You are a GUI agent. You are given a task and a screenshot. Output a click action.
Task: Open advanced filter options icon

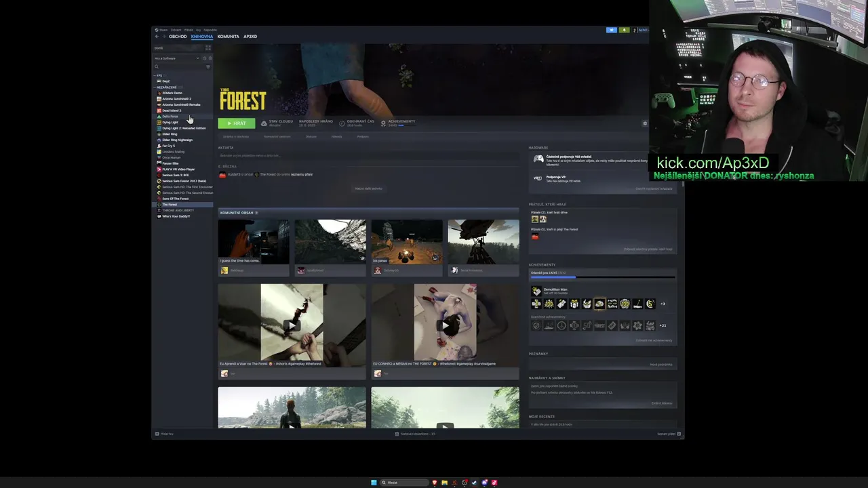(x=208, y=66)
